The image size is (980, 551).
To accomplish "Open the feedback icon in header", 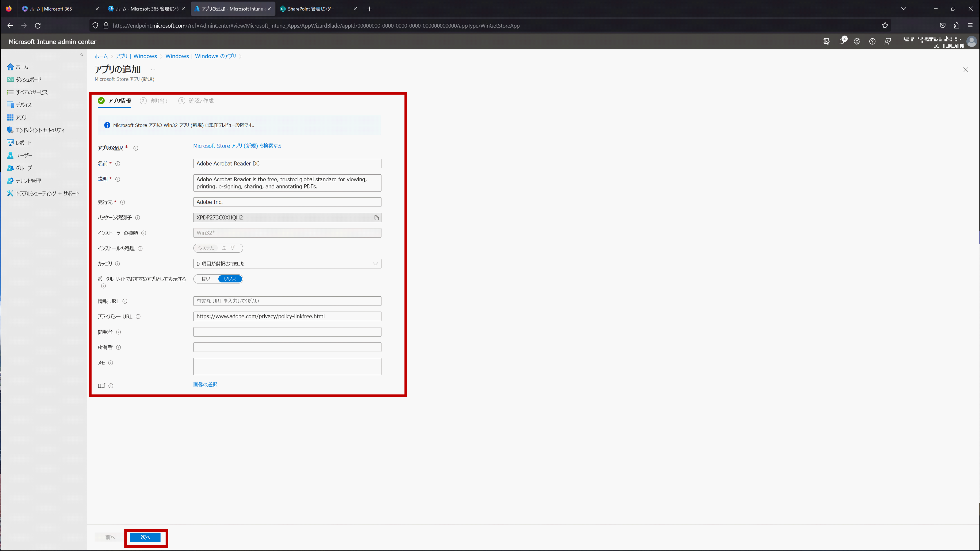I will (x=888, y=42).
